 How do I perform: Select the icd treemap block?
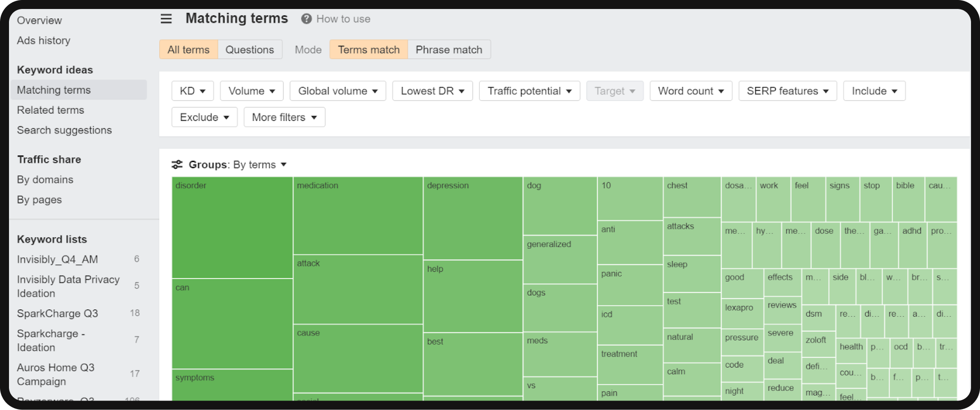coord(630,325)
